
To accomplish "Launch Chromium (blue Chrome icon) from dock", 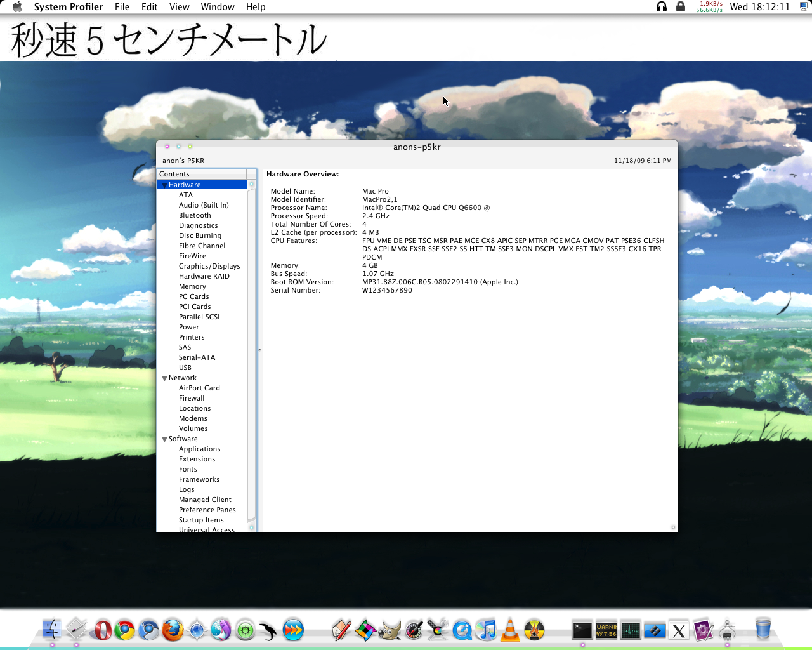I will pos(149,630).
